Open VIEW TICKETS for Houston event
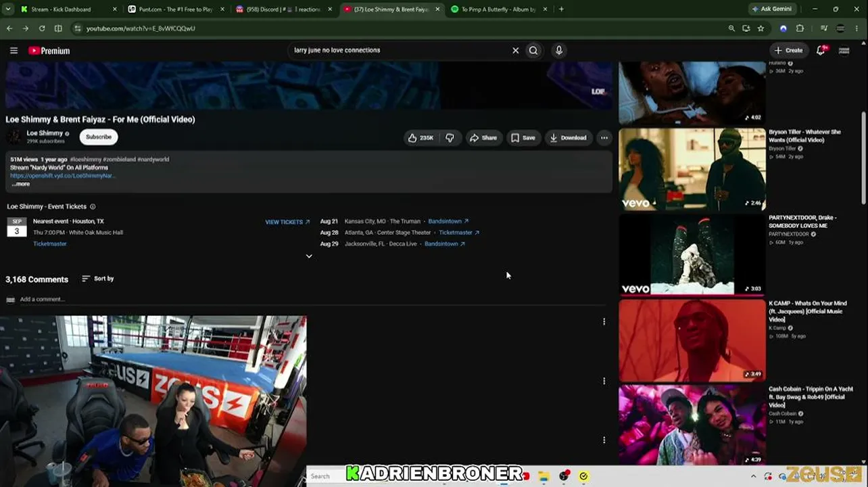Viewport: 868px width, 487px height. (x=287, y=222)
